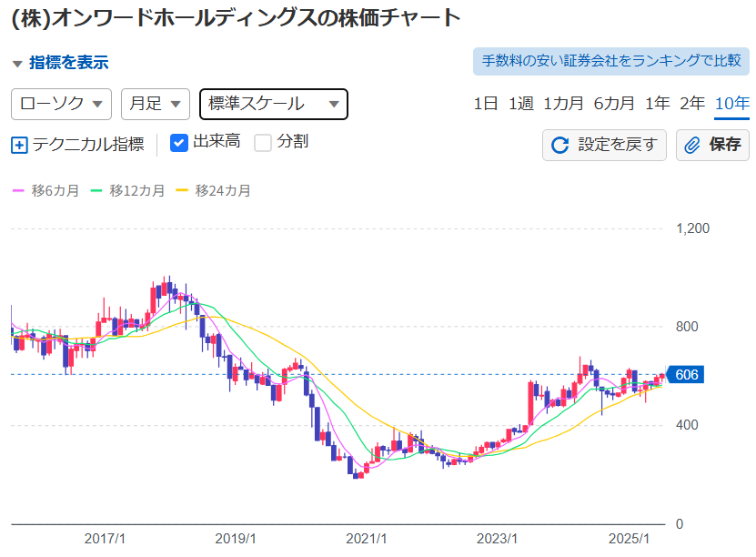756x557 pixels.
Task: Uncheck the 出来高 volume checkbox
Action: pos(179,143)
